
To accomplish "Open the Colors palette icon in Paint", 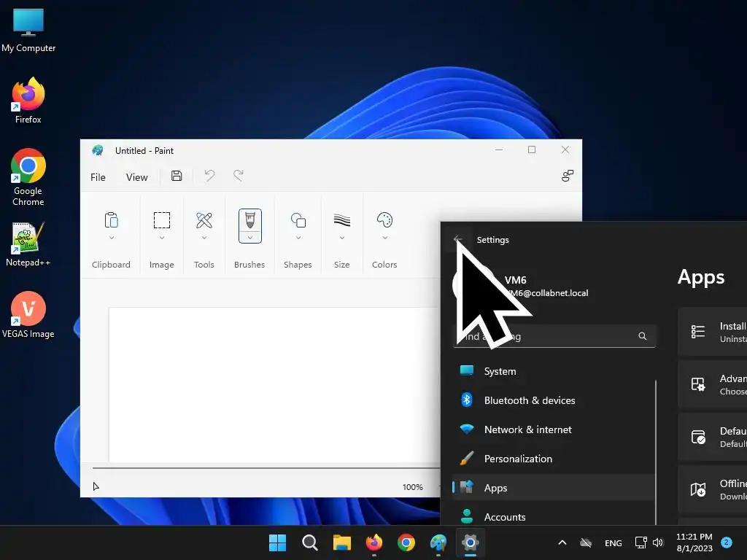I will pyautogui.click(x=384, y=220).
